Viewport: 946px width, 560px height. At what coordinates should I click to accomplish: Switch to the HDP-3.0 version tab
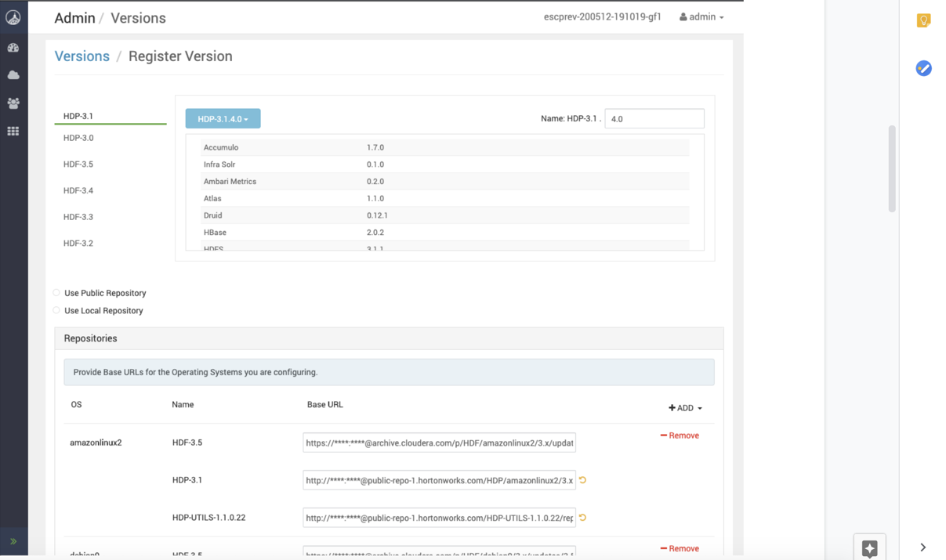point(78,138)
